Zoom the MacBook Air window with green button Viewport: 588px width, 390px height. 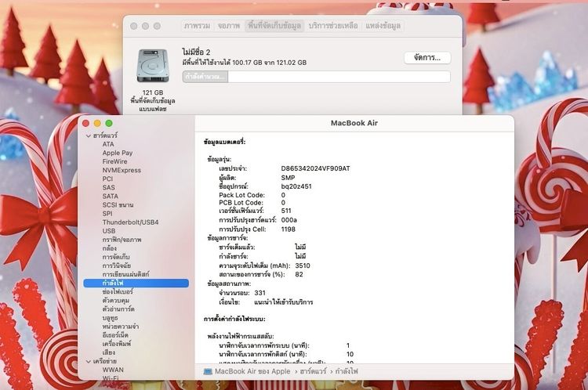[109, 123]
